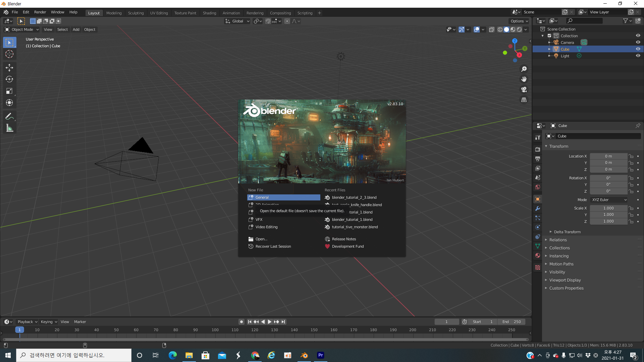Select the Rotate tool
The image size is (644, 362).
coord(9,79)
